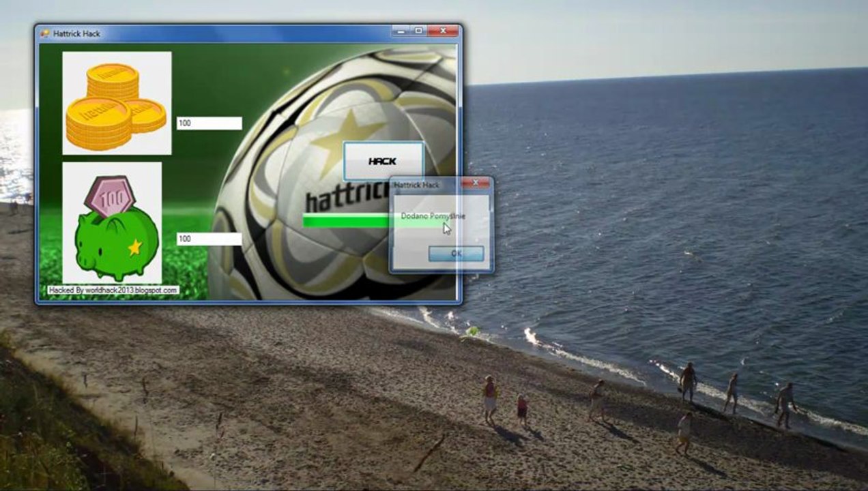
Task: Focus the piggy bank amount field
Action: [x=209, y=239]
